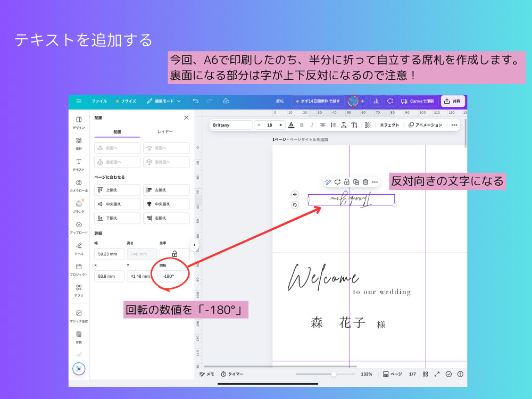Toggle bold formatting on the text
Screen dimensions: 532x399
pos(302,124)
